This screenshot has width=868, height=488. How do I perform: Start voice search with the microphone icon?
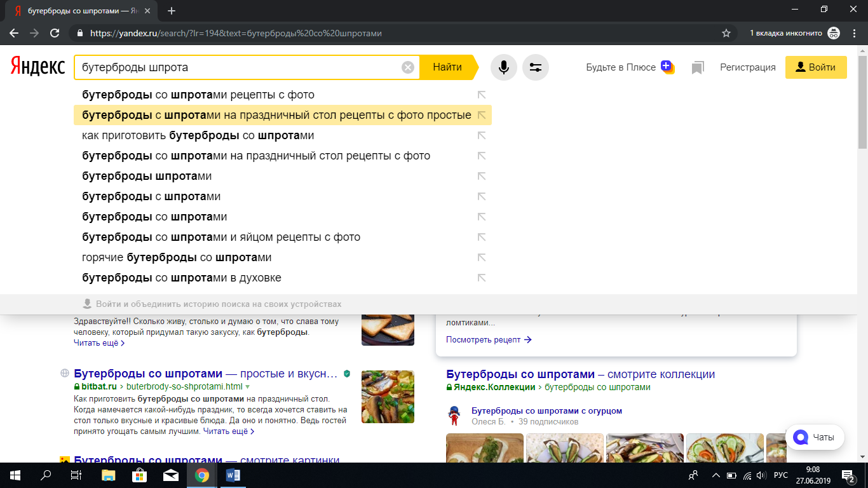504,67
